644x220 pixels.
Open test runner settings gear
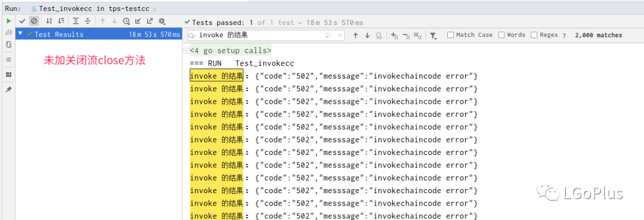pos(162,21)
